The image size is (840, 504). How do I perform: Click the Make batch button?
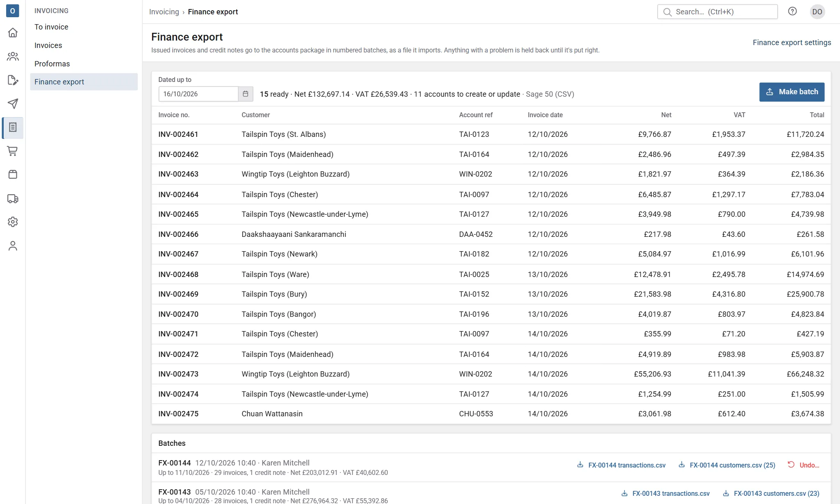(x=792, y=92)
